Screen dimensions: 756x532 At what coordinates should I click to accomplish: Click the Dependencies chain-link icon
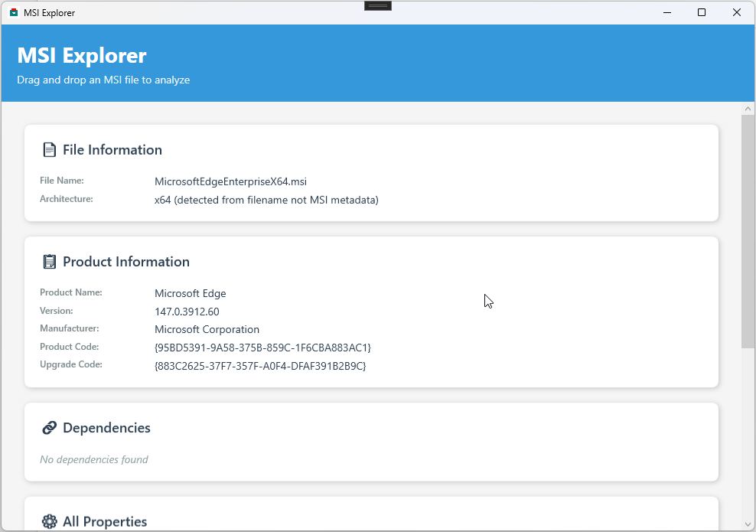(x=49, y=428)
